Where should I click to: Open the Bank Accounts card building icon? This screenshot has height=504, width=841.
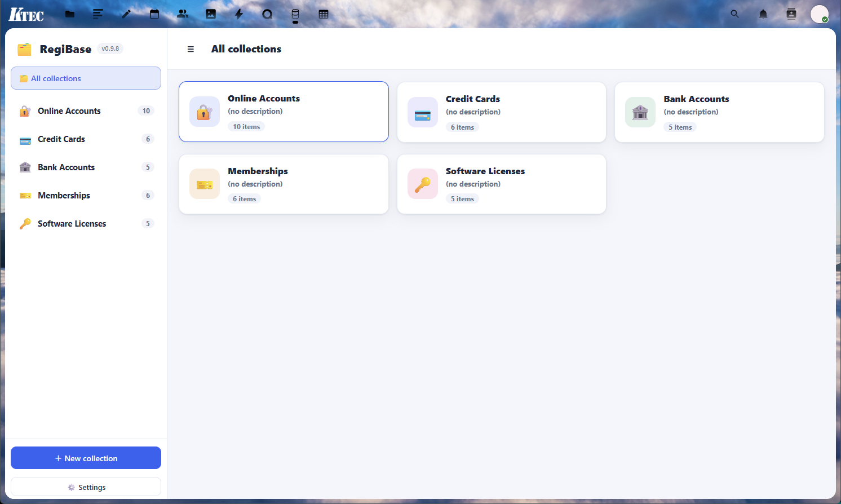640,112
